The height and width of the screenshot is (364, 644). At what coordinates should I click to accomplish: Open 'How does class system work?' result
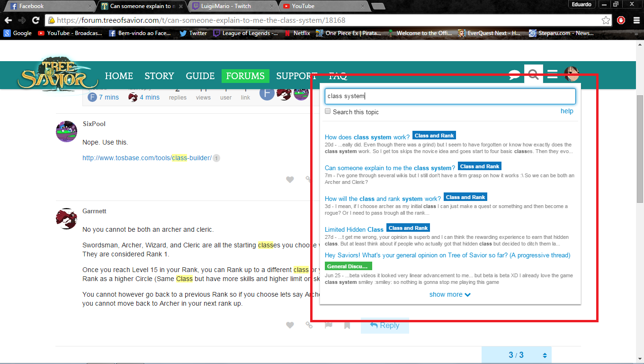(x=367, y=137)
